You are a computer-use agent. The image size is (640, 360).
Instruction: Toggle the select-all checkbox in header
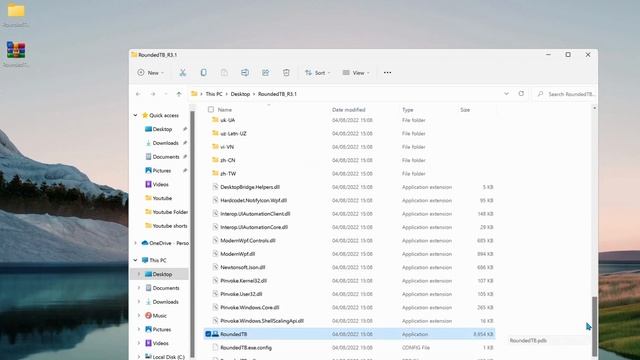click(211, 109)
